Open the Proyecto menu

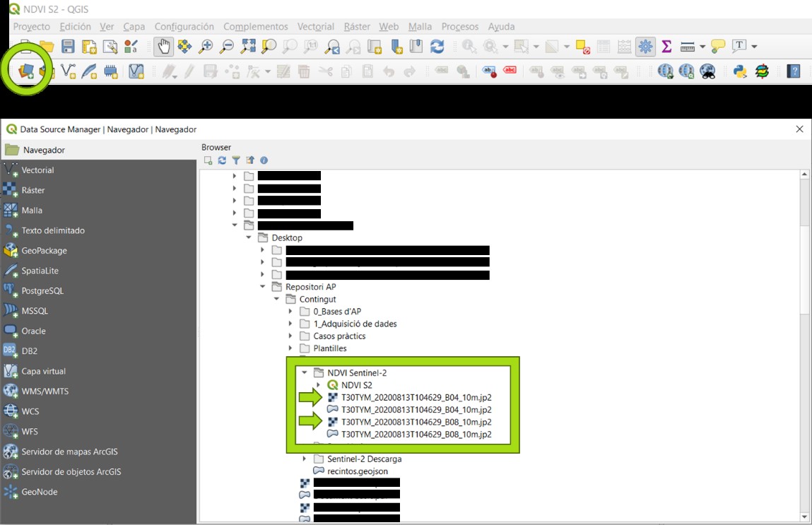(x=32, y=26)
